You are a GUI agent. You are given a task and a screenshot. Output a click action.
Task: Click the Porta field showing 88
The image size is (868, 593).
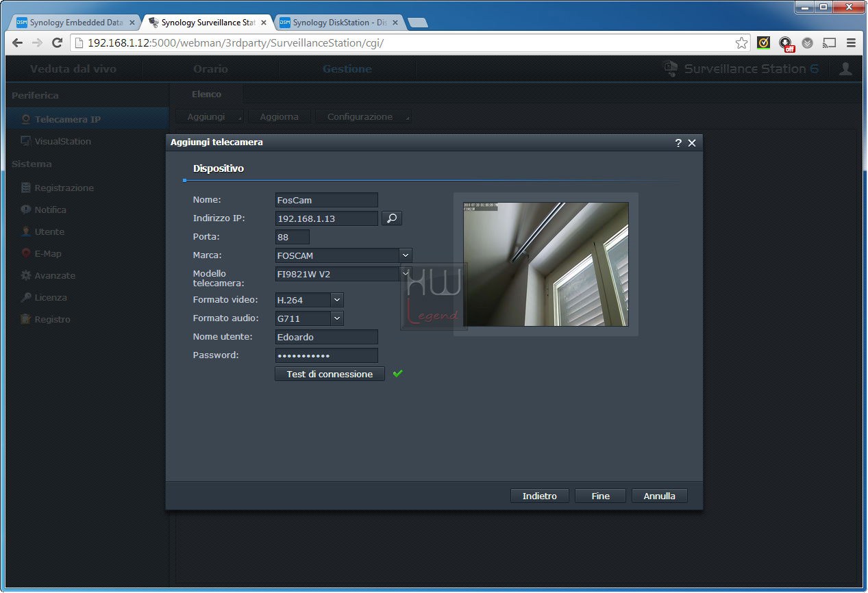(x=293, y=237)
